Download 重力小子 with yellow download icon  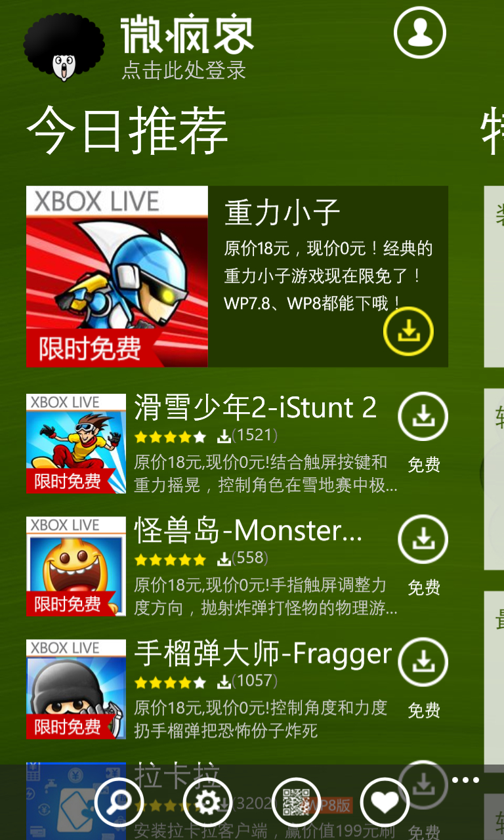point(409,331)
